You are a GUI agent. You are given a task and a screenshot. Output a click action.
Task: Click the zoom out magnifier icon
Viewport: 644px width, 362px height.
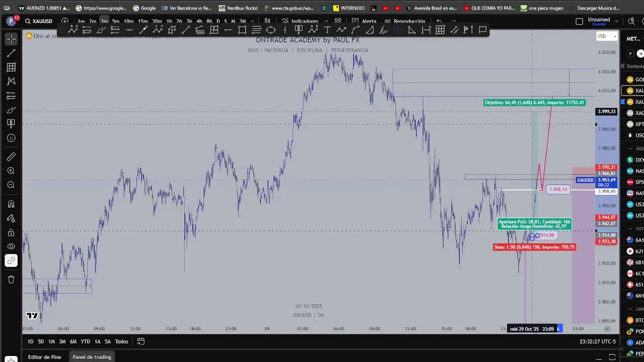click(x=11, y=185)
